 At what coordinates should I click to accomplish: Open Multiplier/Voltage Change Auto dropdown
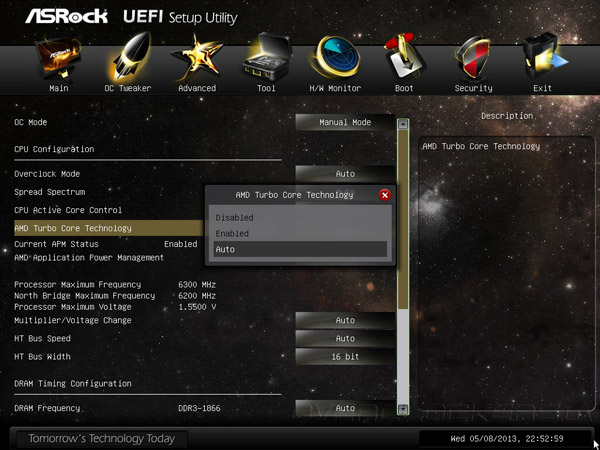click(345, 320)
